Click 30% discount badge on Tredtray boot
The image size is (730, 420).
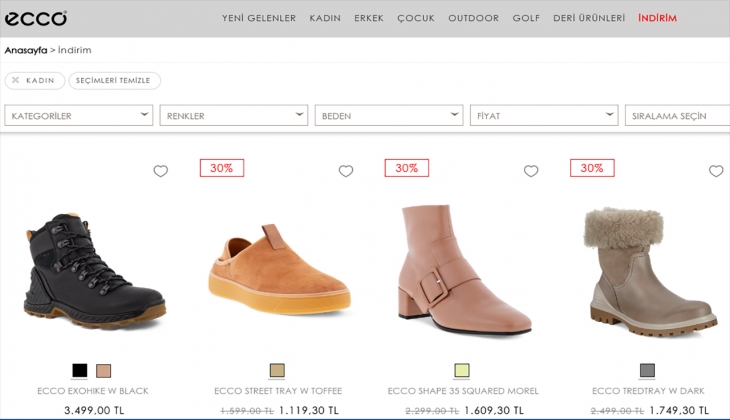pos(591,168)
